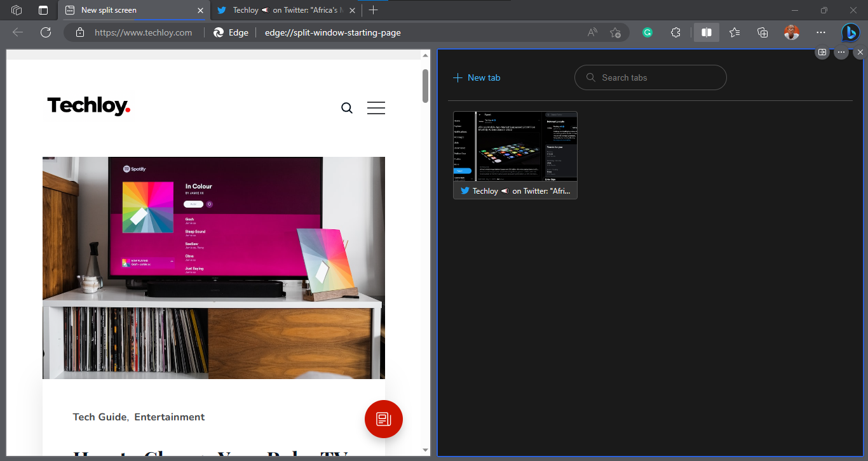Open the profile avatar
The image size is (868, 461).
(792, 32)
